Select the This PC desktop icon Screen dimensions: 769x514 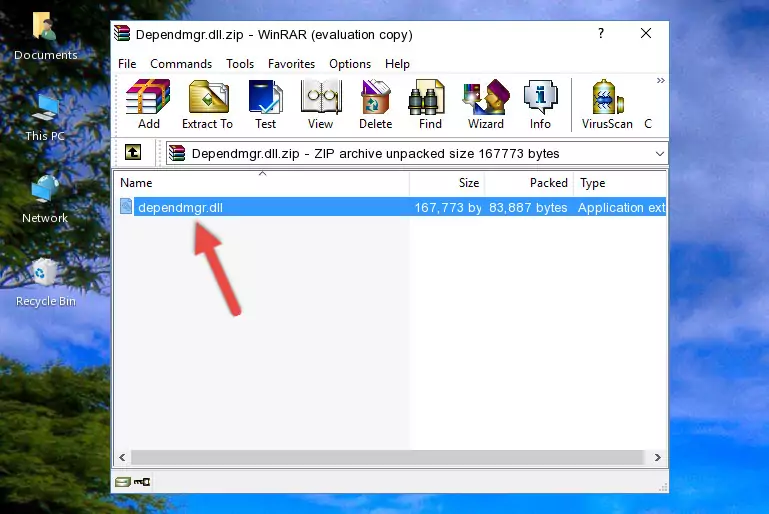coord(45,118)
